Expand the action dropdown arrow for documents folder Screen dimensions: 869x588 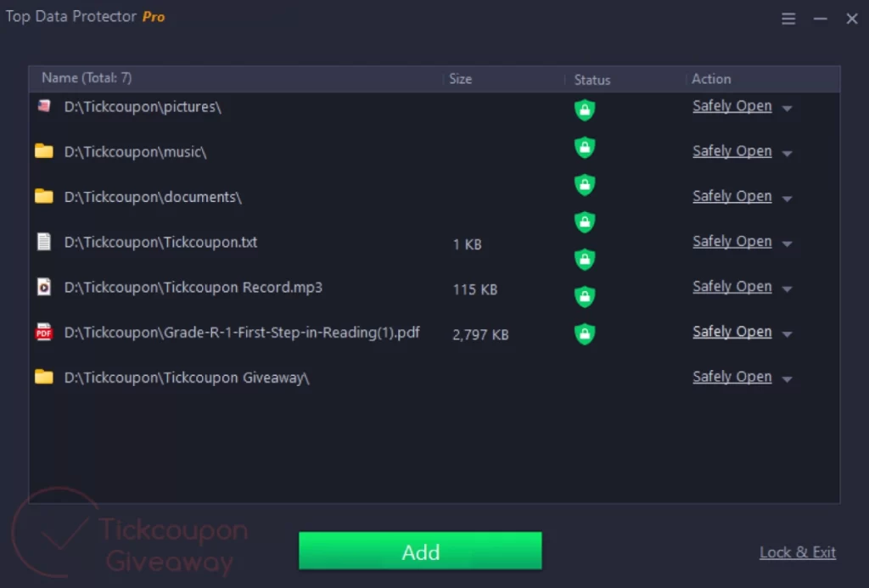[x=787, y=199]
